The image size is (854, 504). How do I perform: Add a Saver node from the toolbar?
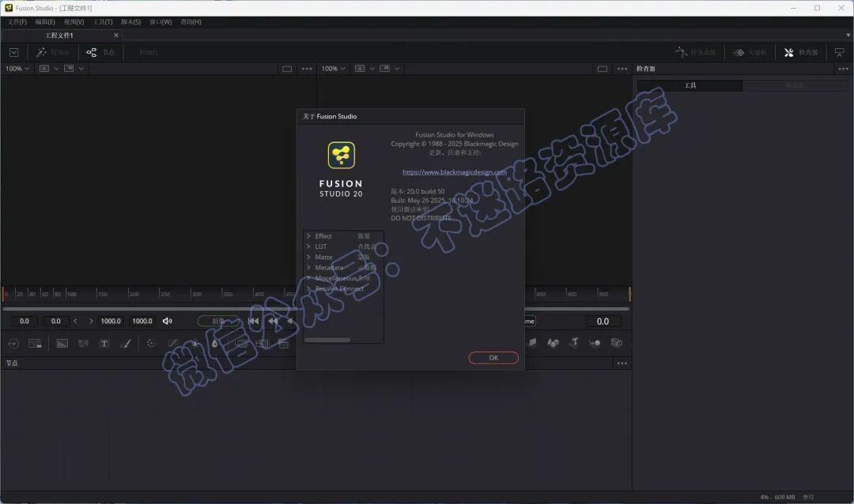tap(35, 344)
